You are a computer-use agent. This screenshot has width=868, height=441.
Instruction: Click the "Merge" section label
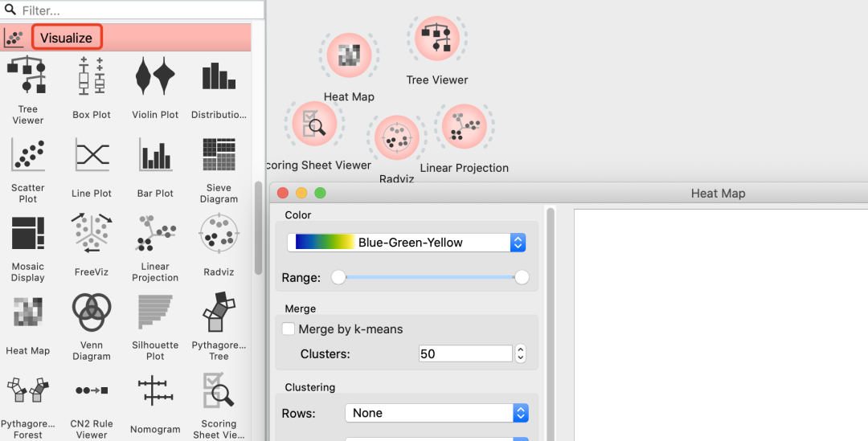tap(301, 308)
